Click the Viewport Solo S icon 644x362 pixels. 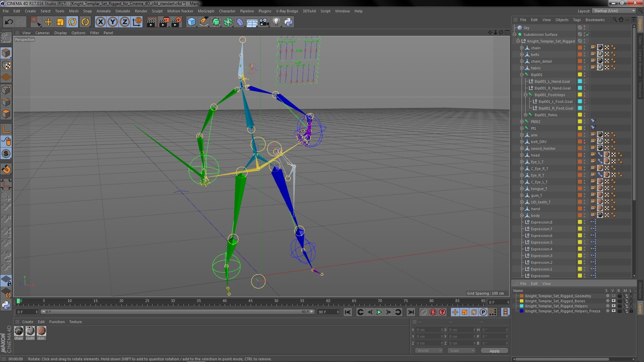6,154
